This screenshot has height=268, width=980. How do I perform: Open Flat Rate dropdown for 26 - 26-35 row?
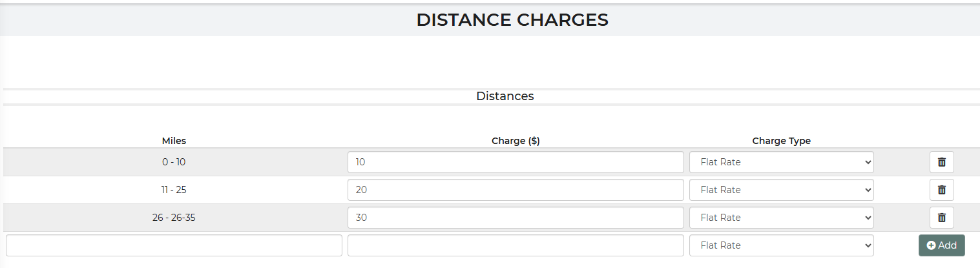click(781, 218)
